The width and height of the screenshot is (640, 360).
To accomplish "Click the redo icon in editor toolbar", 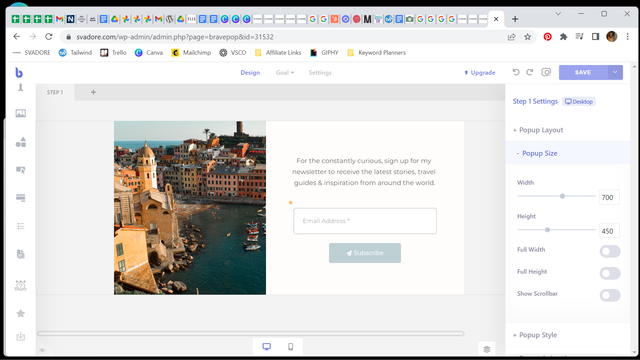I will [x=530, y=72].
